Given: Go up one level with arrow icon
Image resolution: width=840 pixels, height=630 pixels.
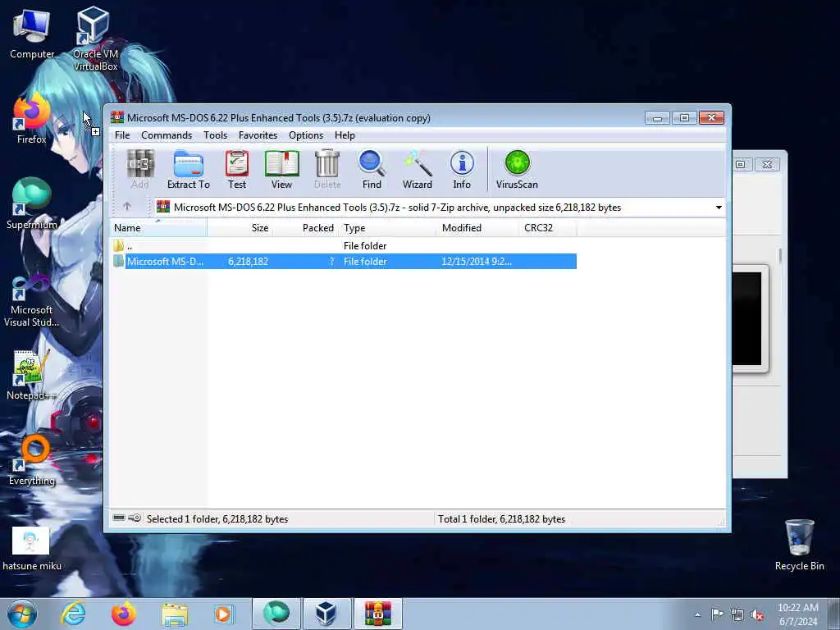Looking at the screenshot, I should [x=127, y=206].
